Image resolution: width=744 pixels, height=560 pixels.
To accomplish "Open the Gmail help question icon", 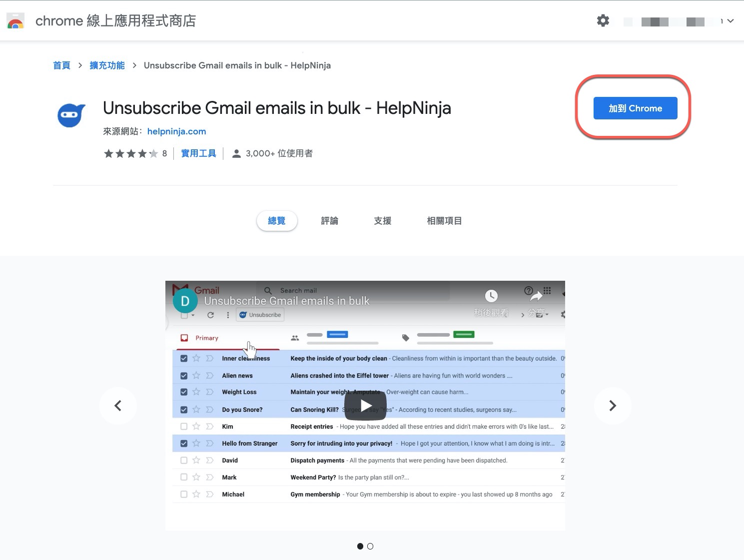I will 528,290.
